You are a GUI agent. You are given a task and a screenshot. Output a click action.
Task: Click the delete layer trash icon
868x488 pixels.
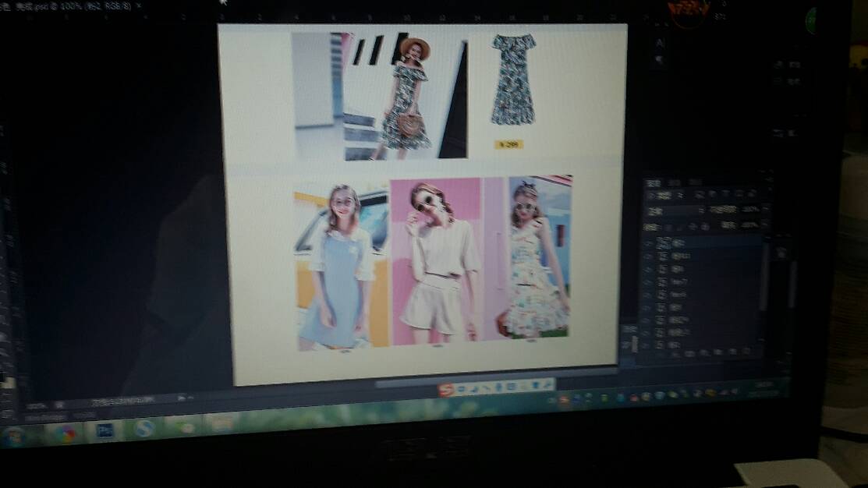coord(747,352)
